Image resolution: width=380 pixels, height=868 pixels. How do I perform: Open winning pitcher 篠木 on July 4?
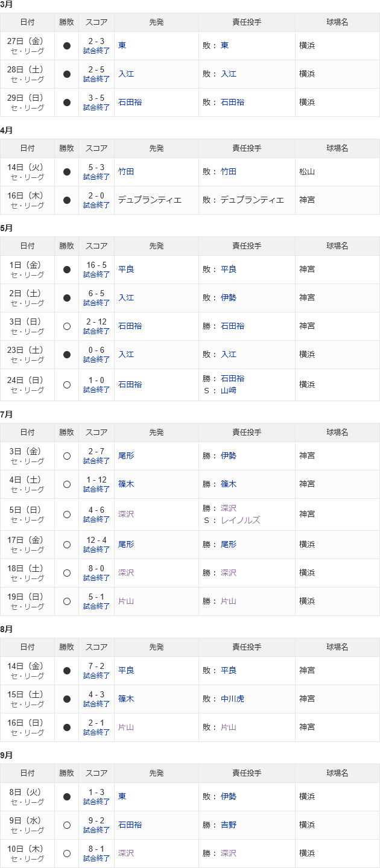229,484
